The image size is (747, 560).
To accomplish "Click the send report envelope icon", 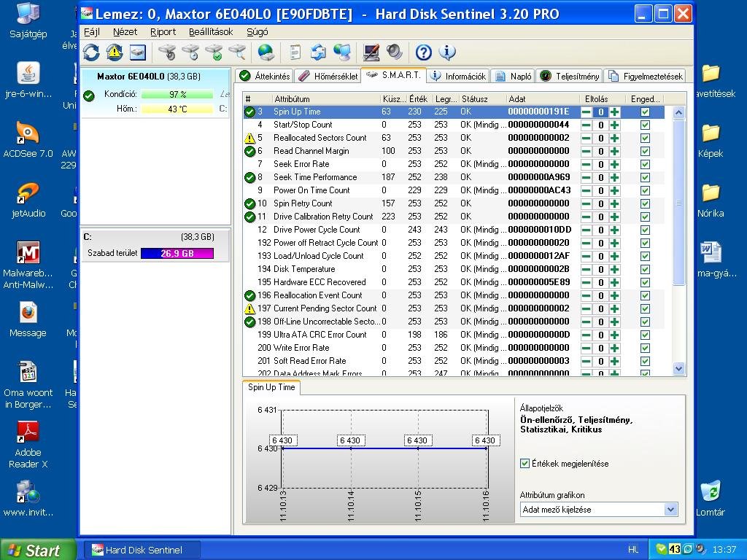I will tap(318, 52).
